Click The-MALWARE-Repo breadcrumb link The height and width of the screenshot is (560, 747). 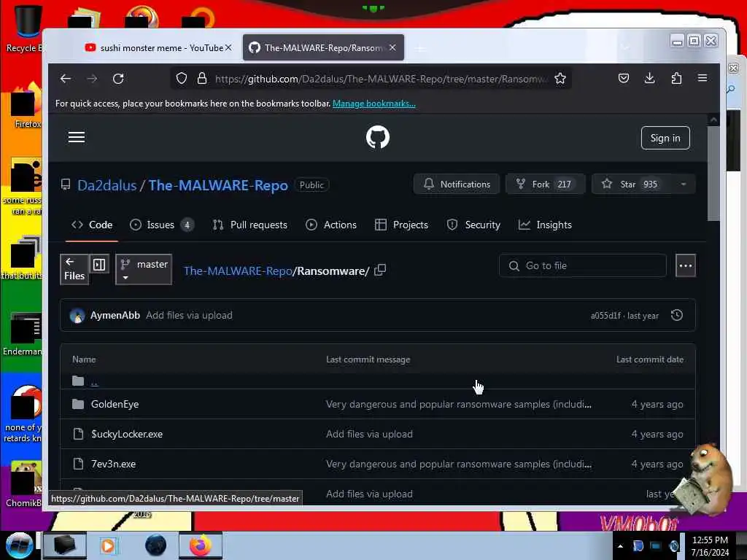238,271
